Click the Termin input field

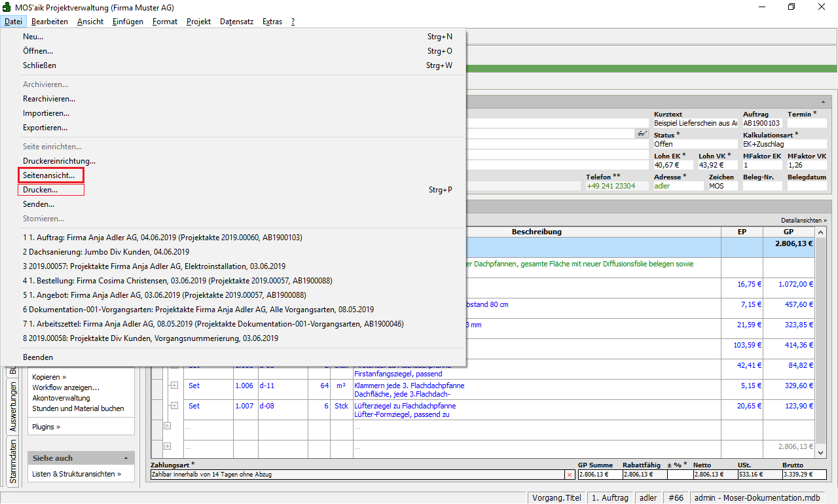(807, 123)
